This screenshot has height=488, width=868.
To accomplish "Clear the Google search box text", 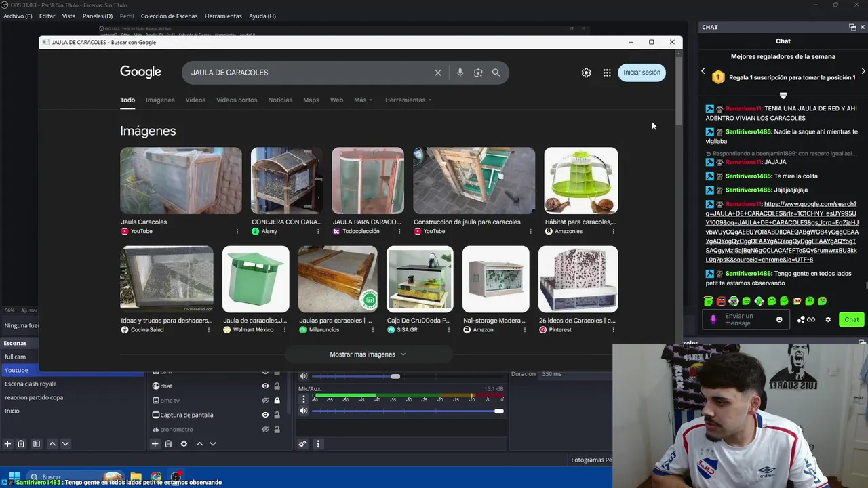I will pyautogui.click(x=438, y=73).
